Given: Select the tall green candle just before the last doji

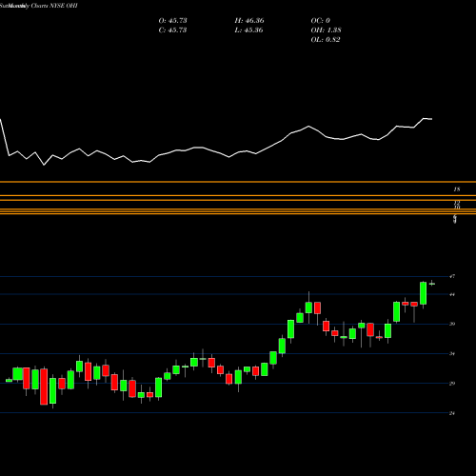Looking at the screenshot, I should coord(423,293).
